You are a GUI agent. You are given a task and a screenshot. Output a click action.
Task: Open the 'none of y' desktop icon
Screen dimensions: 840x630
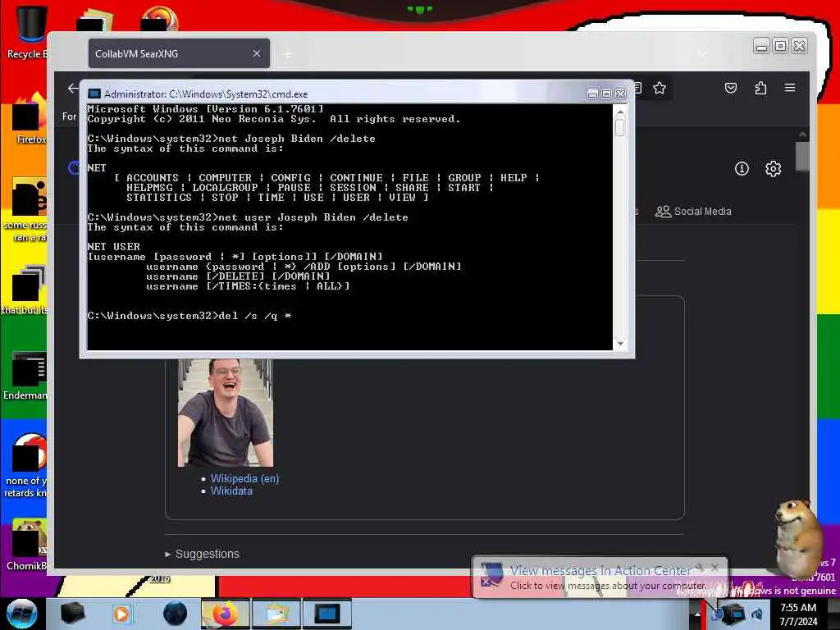click(25, 465)
